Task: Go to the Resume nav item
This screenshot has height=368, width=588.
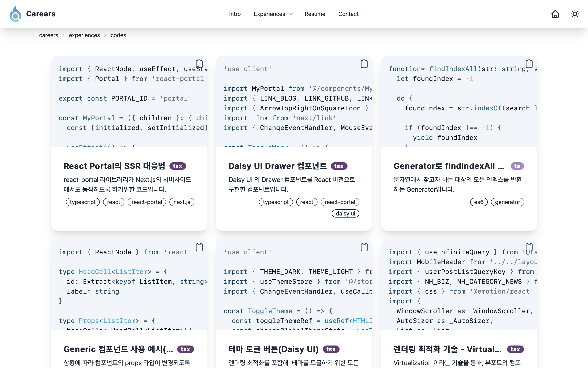Action: [315, 14]
